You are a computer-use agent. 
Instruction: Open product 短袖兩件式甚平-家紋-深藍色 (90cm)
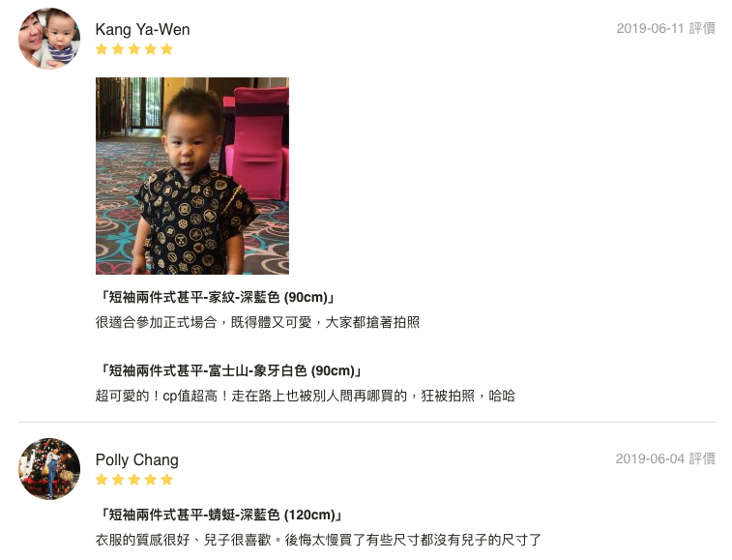[x=217, y=297]
